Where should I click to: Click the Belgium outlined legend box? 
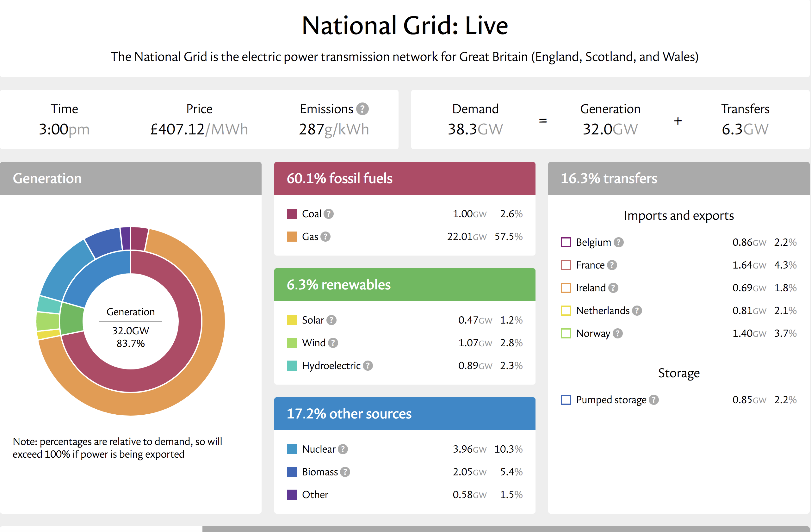[566, 242]
